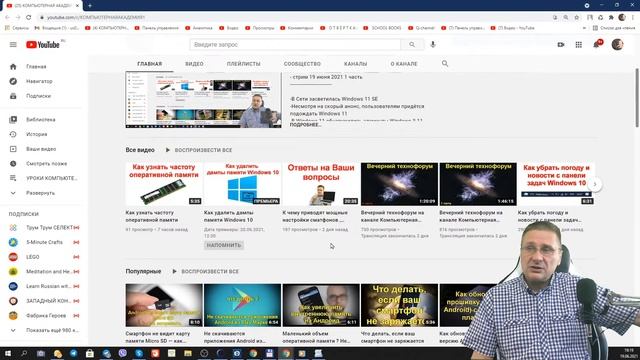Open browser extensions puzzle icon
Image resolution: width=640 pixels, height=360 pixels.
tap(611, 17)
